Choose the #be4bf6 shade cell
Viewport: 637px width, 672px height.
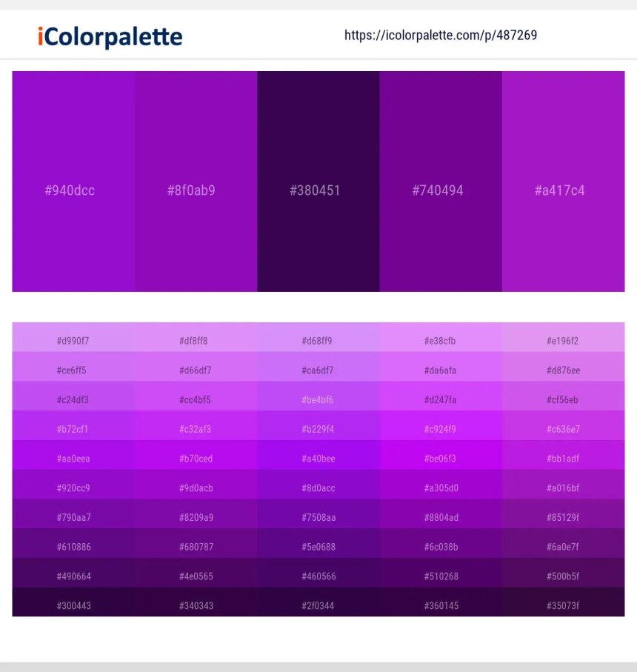(318, 396)
